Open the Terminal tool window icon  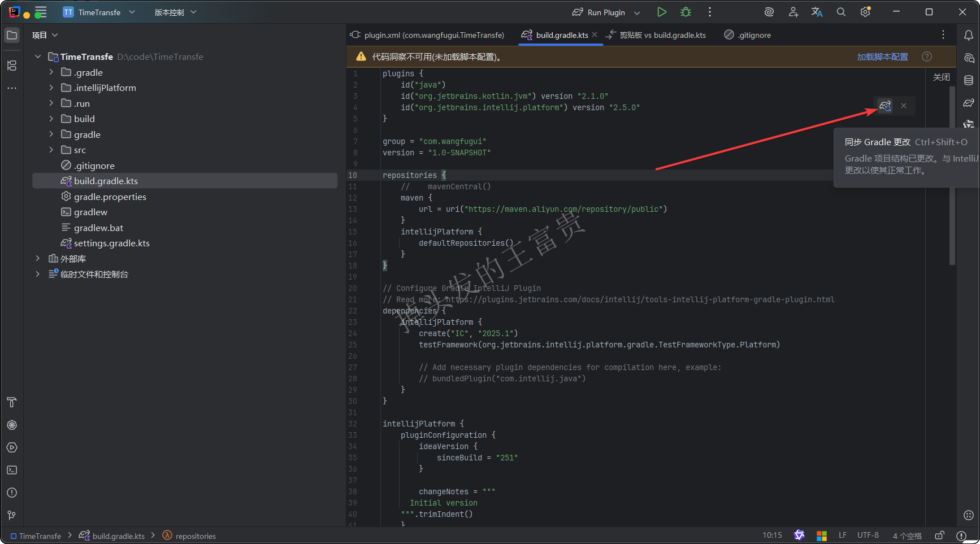12,470
